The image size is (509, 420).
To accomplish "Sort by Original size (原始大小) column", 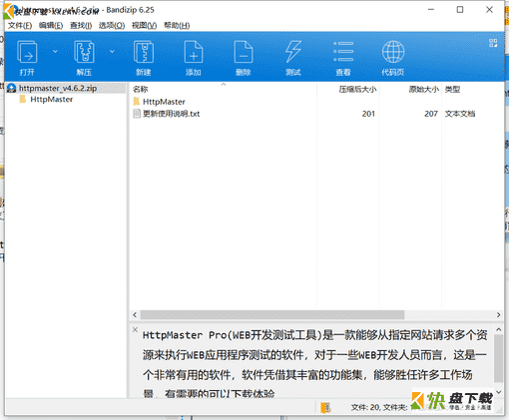I will tap(423, 89).
